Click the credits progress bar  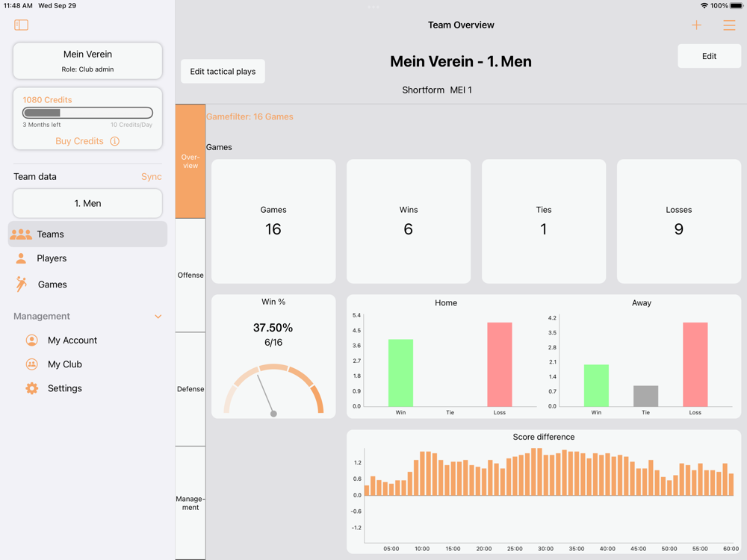(x=87, y=113)
